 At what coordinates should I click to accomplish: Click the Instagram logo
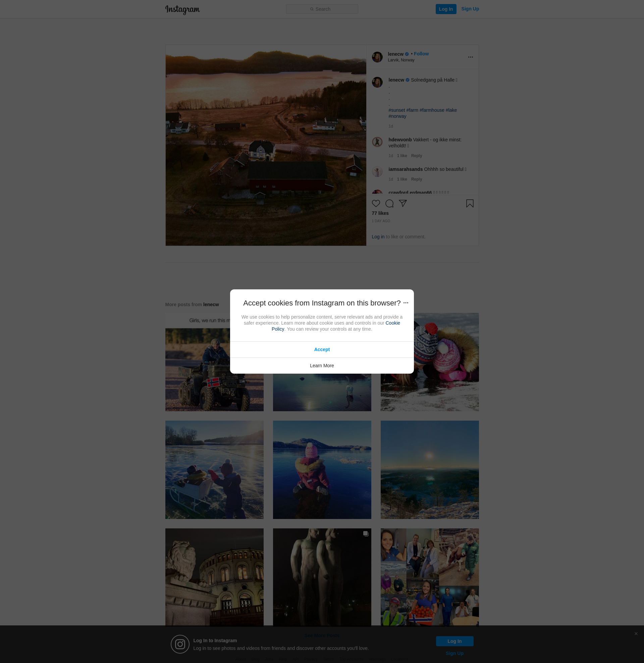[182, 9]
